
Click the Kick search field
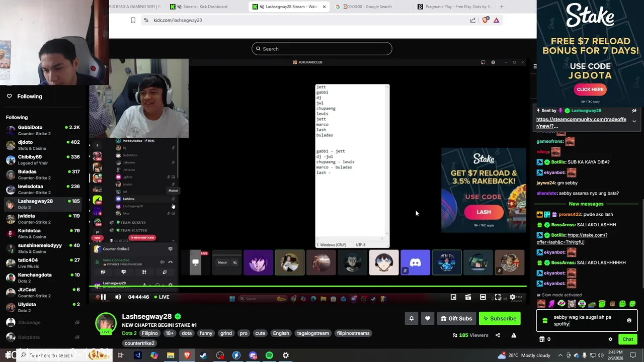[322, 49]
